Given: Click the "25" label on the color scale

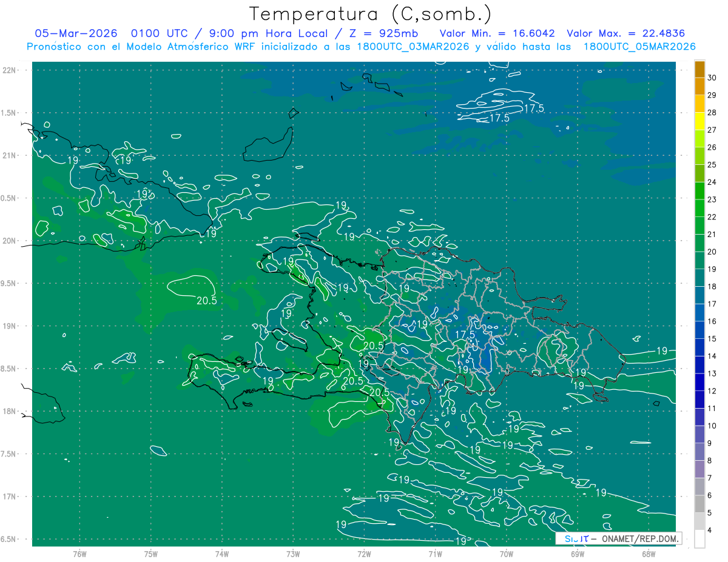Looking at the screenshot, I should (x=712, y=164).
